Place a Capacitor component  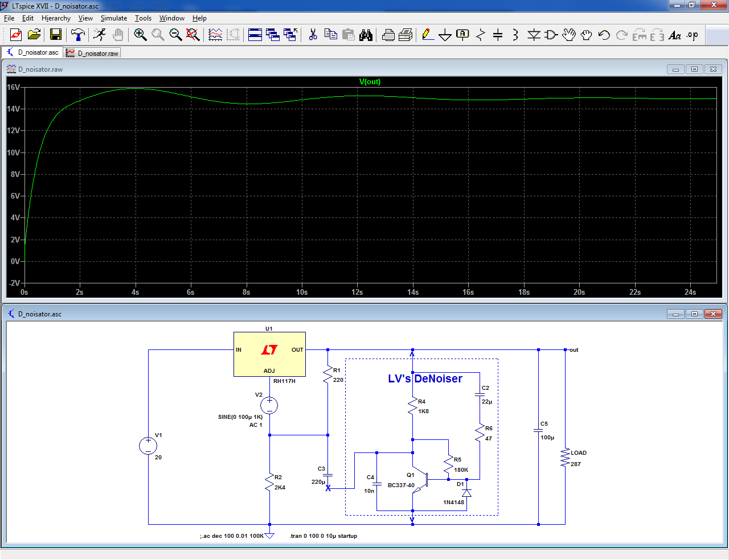point(498,35)
